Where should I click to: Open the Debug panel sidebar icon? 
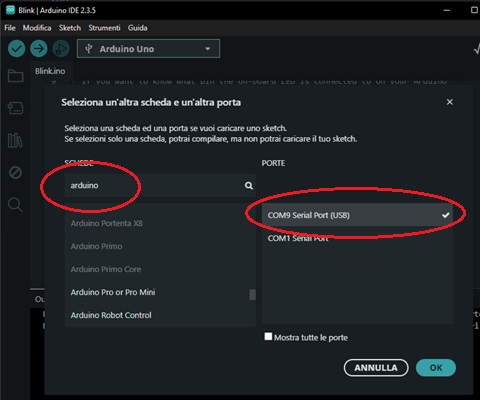click(15, 172)
